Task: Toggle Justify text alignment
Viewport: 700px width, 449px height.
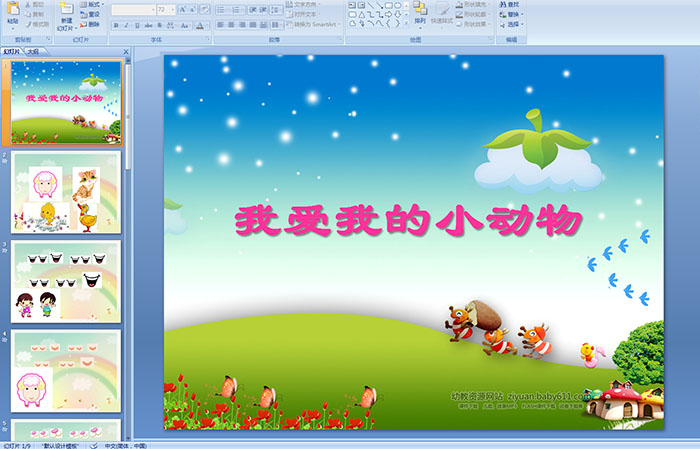Action: pyautogui.click(x=253, y=25)
